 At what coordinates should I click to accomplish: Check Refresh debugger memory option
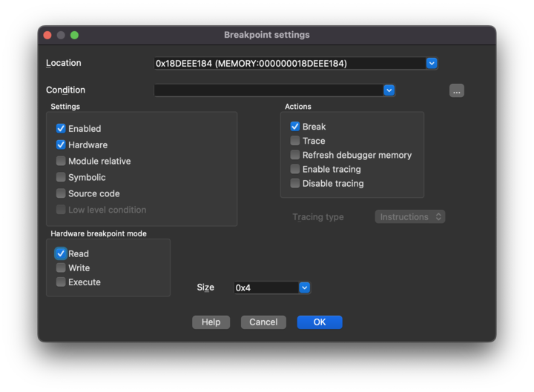(x=295, y=156)
